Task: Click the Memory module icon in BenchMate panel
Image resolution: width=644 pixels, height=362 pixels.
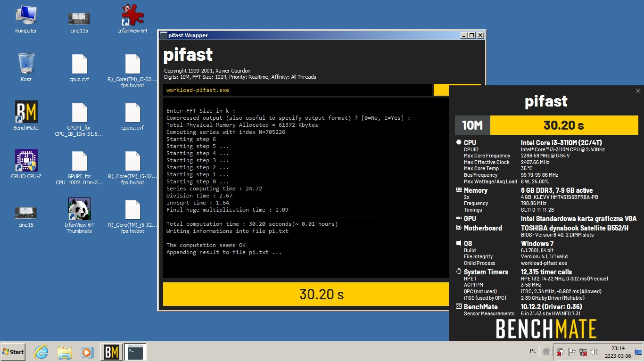Action: [459, 190]
